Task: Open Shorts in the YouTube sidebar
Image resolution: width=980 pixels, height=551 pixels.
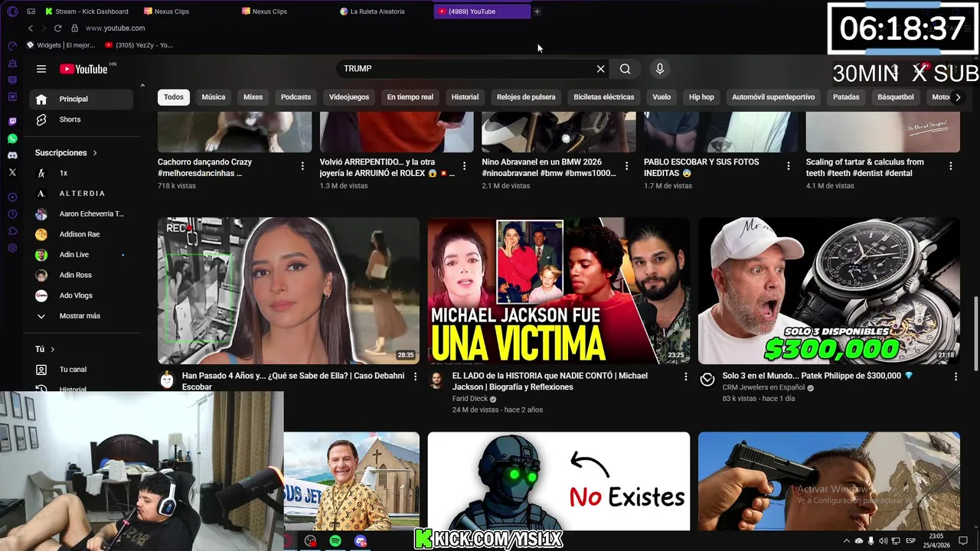Action: click(x=82, y=119)
